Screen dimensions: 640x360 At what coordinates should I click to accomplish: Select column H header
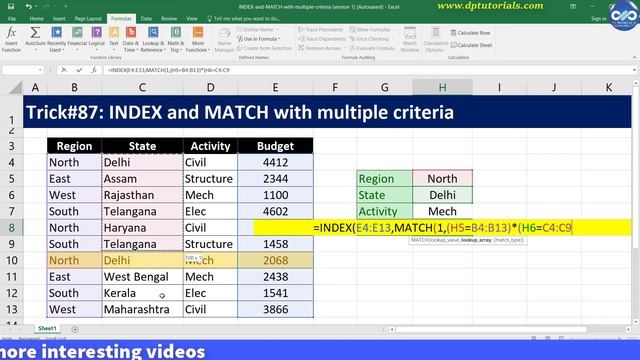442,87
